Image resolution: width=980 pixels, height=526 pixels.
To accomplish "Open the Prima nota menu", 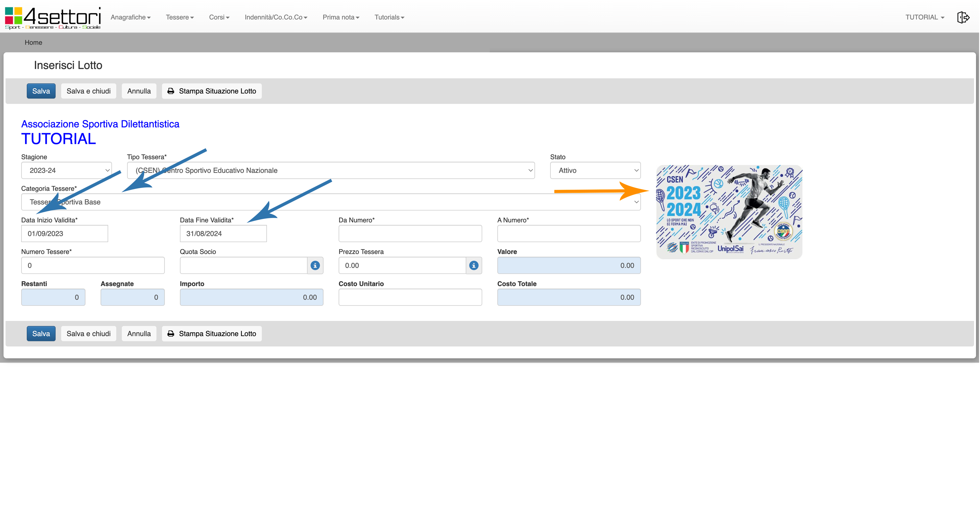I will click(341, 17).
